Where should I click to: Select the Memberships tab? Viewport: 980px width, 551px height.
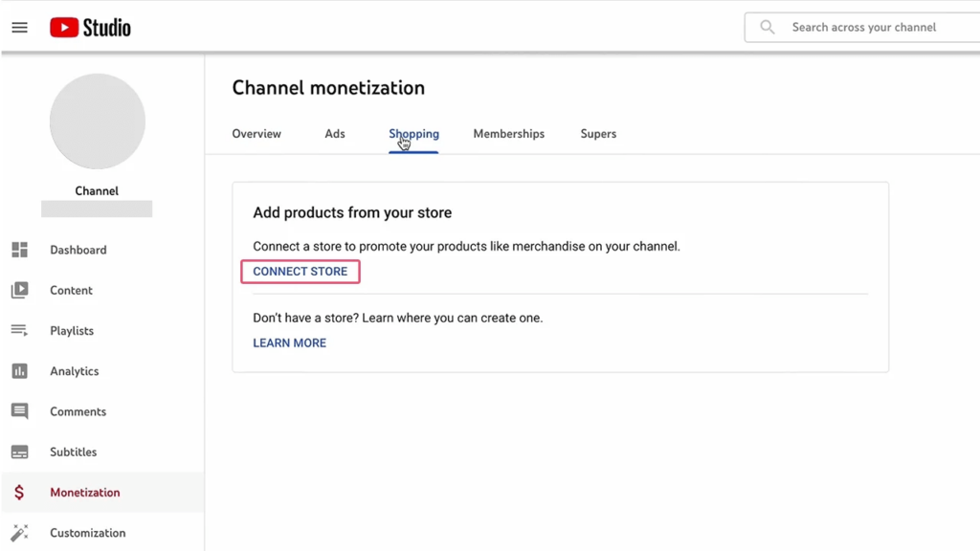click(x=508, y=134)
